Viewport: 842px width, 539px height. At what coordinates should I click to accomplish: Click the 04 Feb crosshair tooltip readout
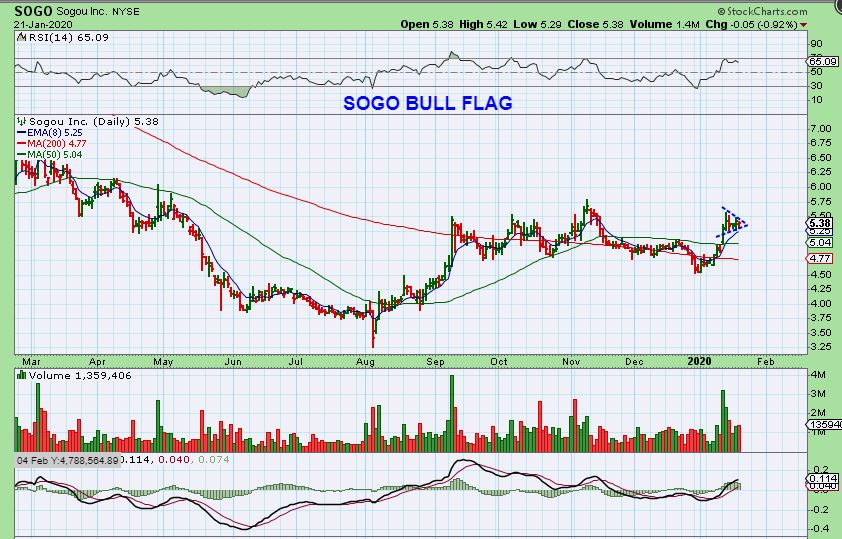point(68,460)
